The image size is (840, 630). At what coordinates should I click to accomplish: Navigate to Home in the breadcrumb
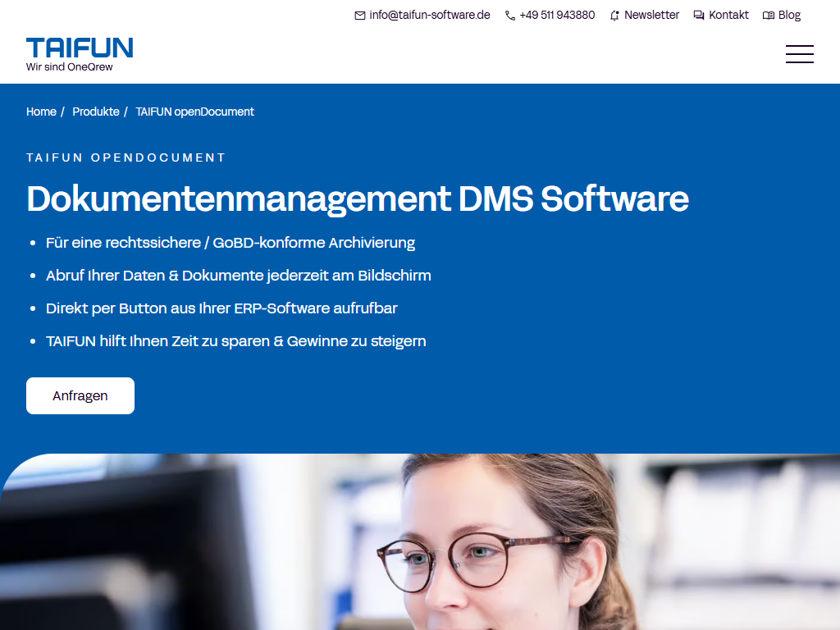pos(41,112)
